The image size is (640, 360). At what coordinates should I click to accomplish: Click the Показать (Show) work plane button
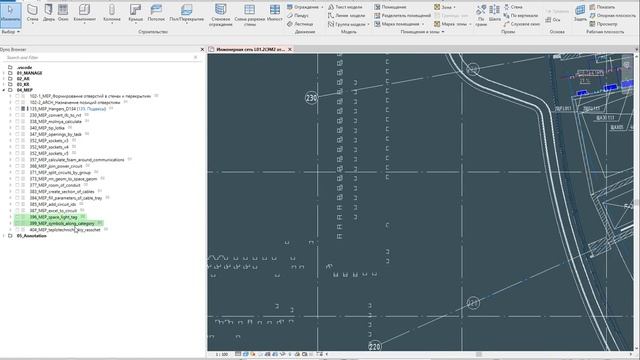pos(602,7)
